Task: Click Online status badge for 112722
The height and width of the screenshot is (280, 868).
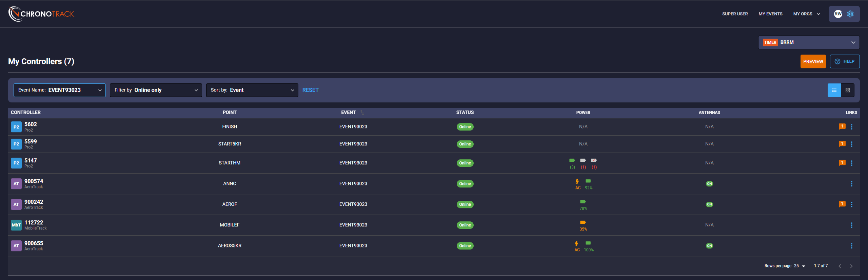Action: coord(465,225)
